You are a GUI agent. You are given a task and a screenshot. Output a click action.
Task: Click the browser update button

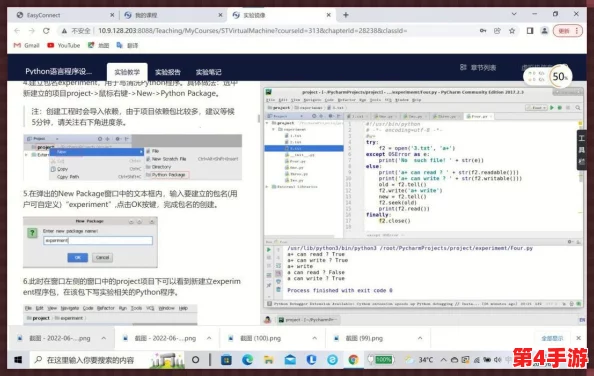tap(567, 31)
